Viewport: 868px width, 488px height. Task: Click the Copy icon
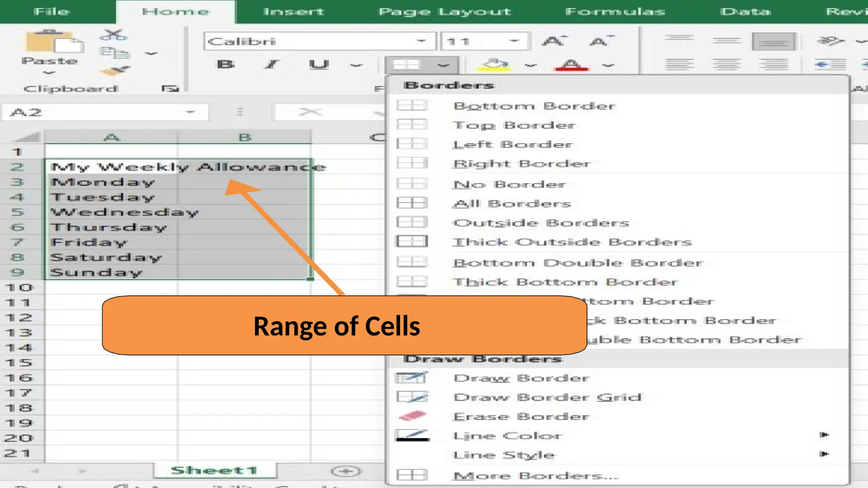114,53
